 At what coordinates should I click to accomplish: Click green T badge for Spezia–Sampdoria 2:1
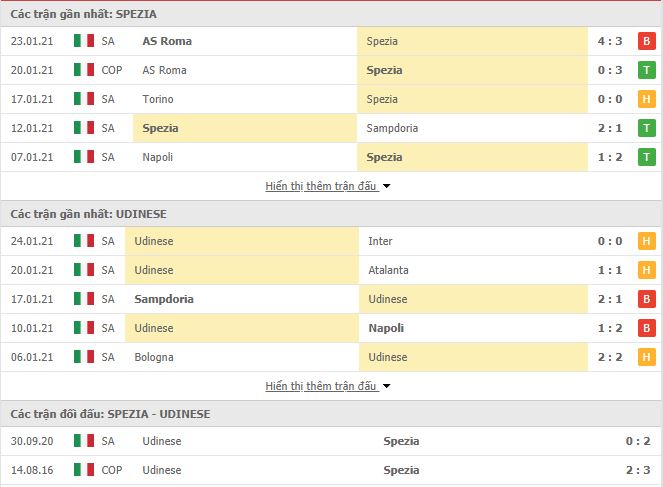click(x=647, y=128)
